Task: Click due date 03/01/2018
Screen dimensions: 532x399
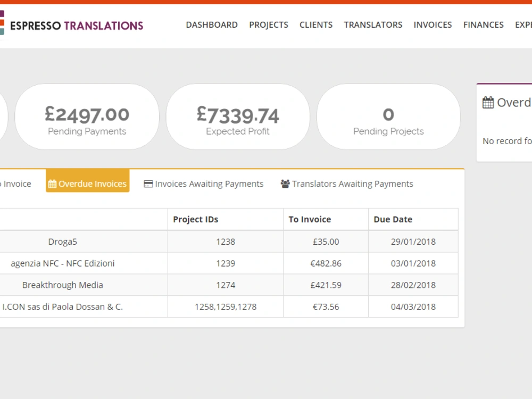Action: (413, 263)
